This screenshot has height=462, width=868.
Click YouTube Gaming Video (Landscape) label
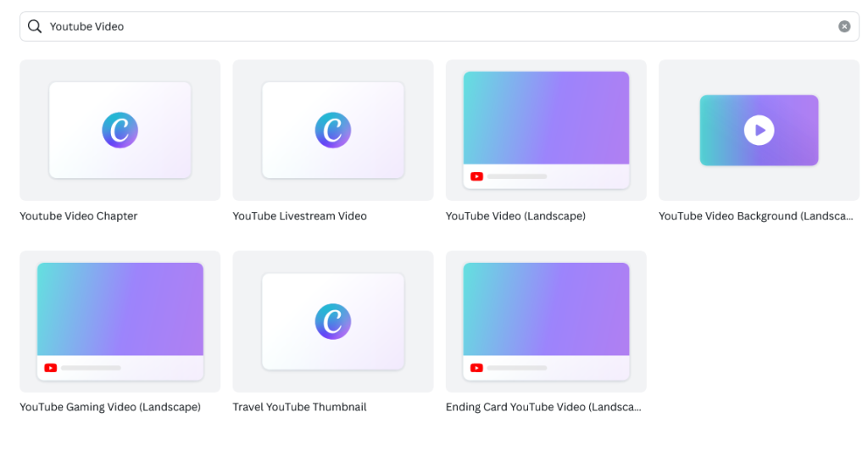pyautogui.click(x=110, y=407)
